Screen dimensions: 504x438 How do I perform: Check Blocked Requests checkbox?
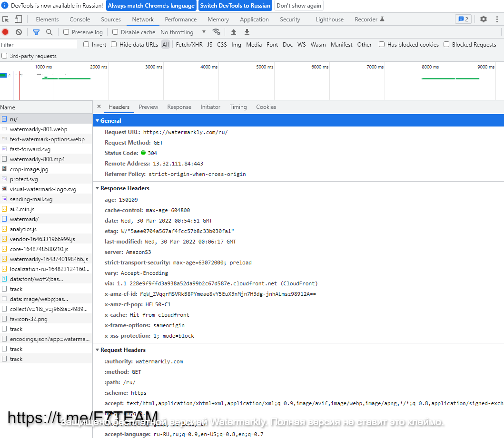click(x=446, y=44)
